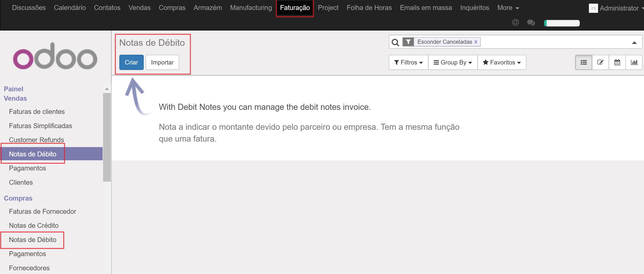Open the @ mentions icon
Viewport: 644px width, 274px height.
pos(515,23)
